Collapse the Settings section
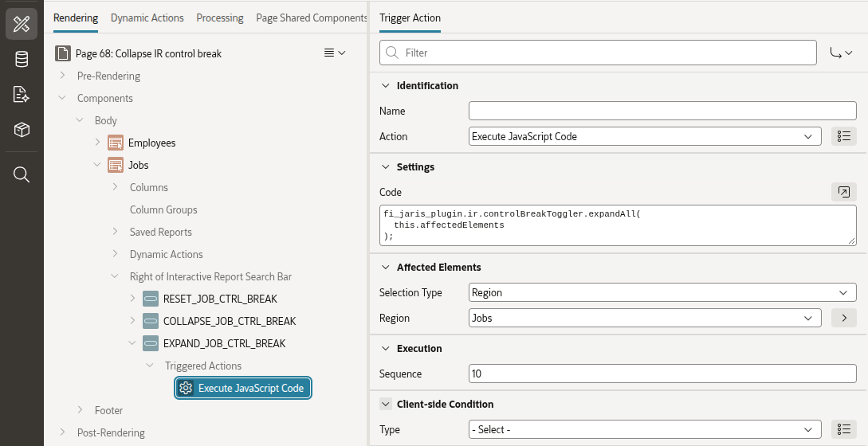868x446 pixels. (386, 167)
